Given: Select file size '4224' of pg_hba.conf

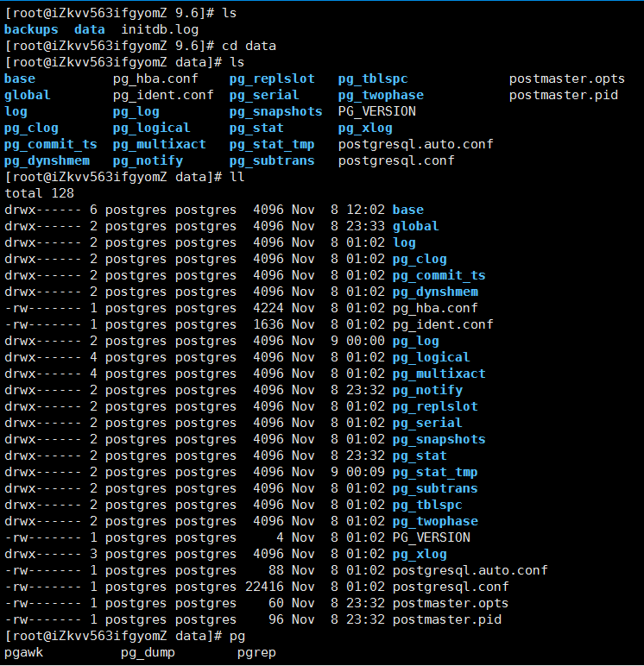Looking at the screenshot, I should (x=268, y=308).
